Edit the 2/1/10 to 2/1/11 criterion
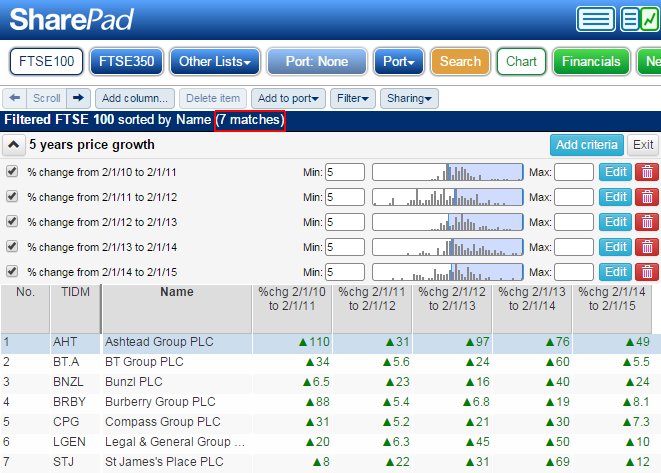The width and height of the screenshot is (661, 473). [615, 172]
